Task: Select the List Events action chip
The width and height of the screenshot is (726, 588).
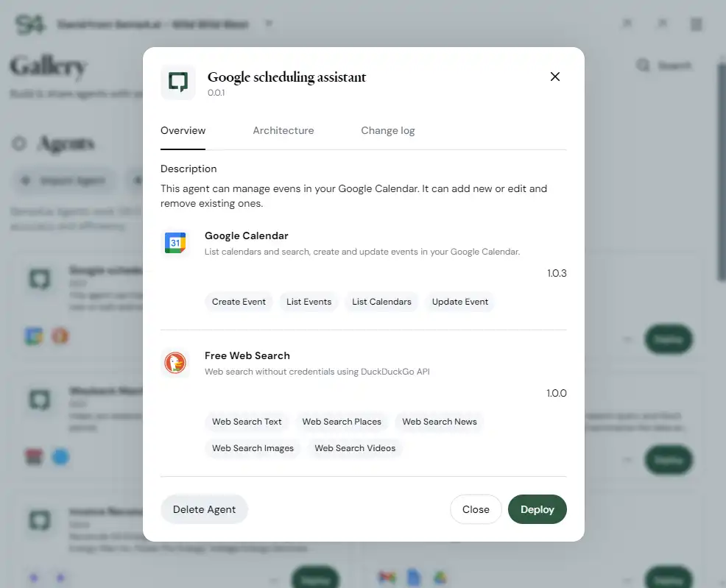Action: [309, 302]
